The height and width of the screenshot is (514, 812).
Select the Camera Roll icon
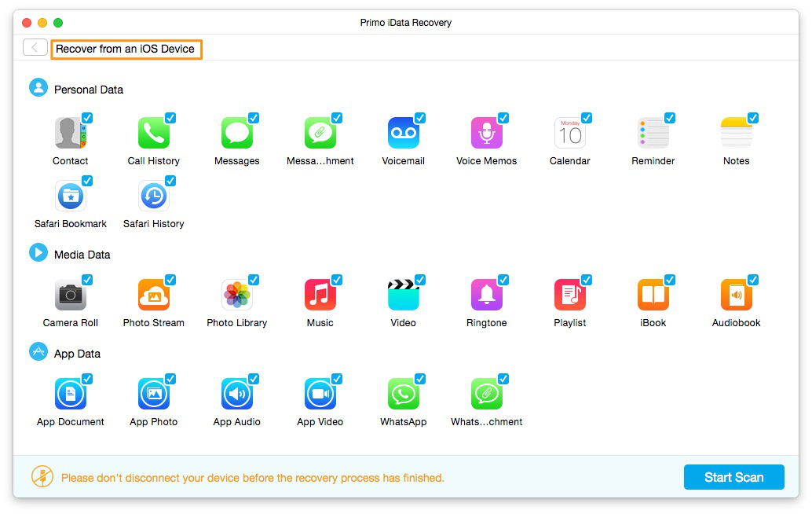(71, 295)
